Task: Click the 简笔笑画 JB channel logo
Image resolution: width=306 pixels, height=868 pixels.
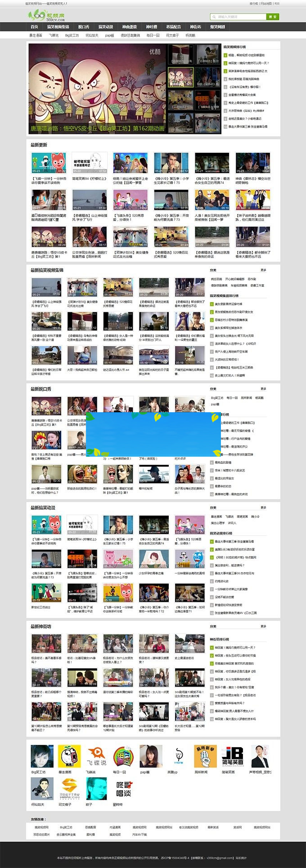Action: [232, 756]
